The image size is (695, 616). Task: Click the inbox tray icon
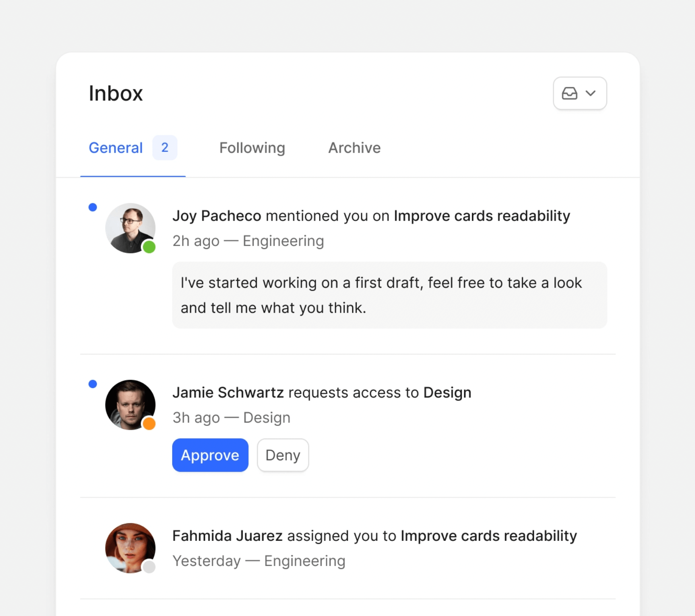pos(569,93)
